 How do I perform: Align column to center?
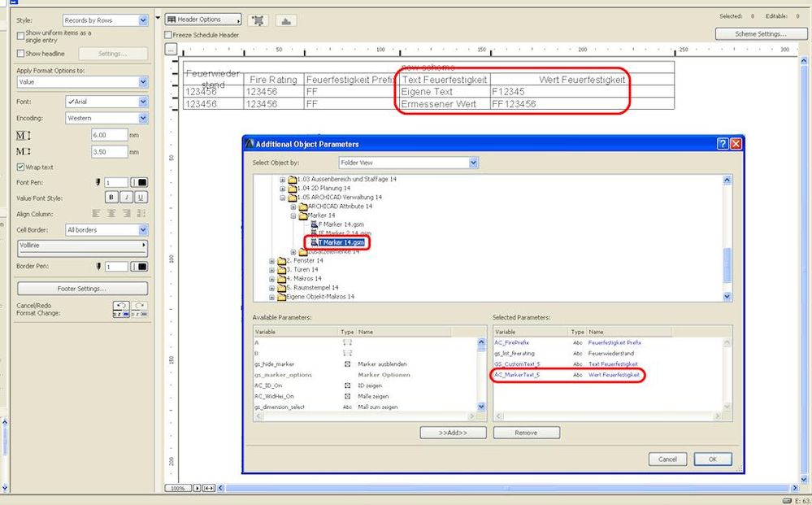(111, 213)
